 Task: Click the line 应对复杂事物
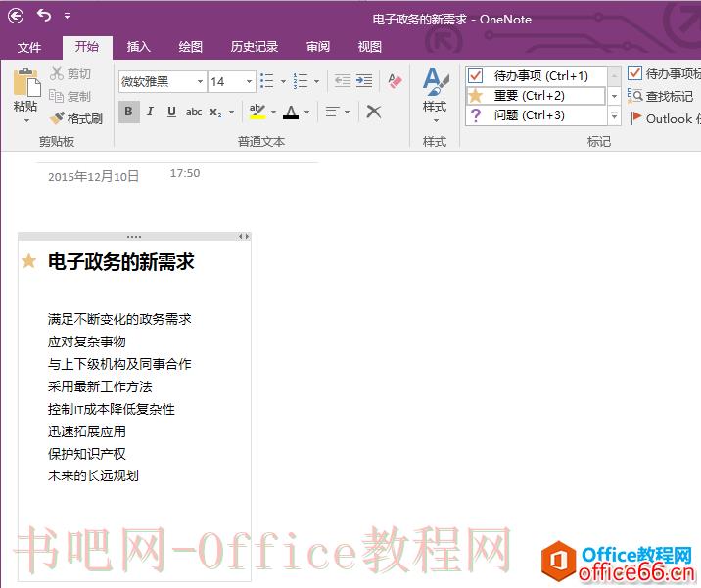pyautogui.click(x=87, y=341)
